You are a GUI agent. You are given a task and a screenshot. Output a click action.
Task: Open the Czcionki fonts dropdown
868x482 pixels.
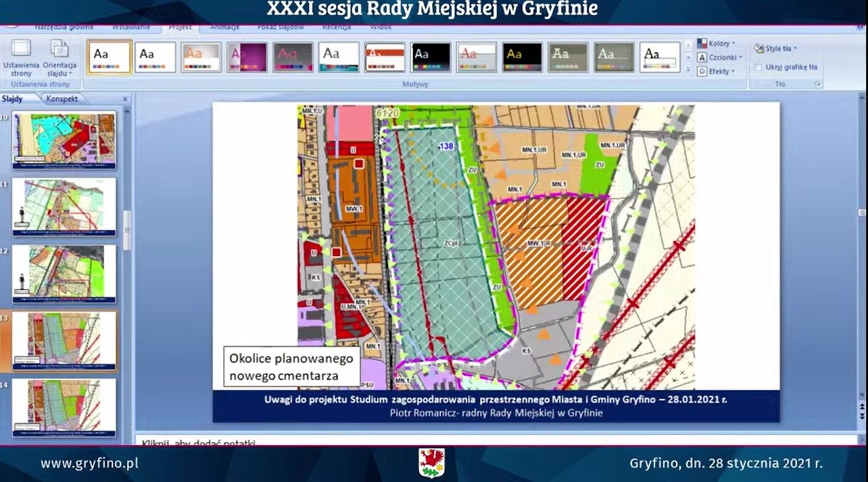[719, 57]
